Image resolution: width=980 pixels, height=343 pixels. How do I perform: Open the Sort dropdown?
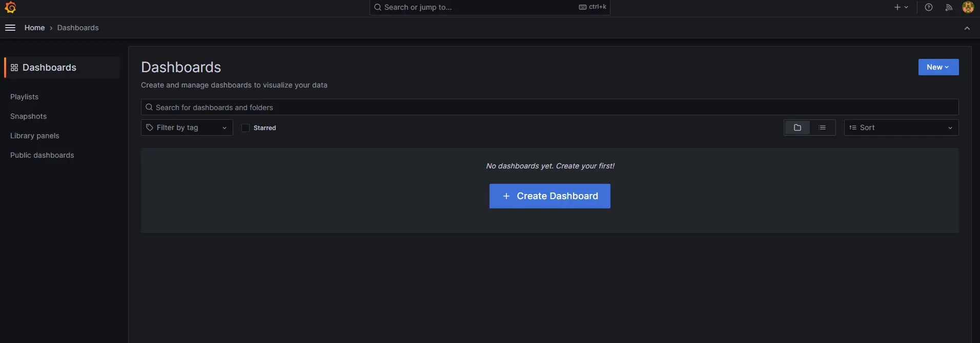click(901, 127)
